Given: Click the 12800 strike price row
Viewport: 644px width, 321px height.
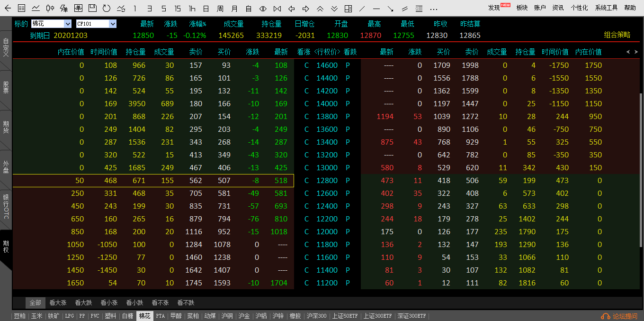Looking at the screenshot, I should click(327, 181).
